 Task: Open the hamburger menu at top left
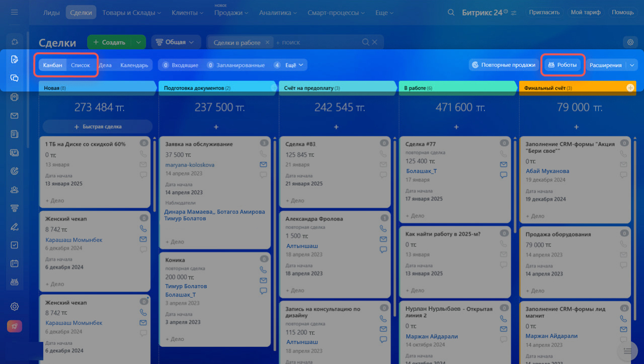14,12
